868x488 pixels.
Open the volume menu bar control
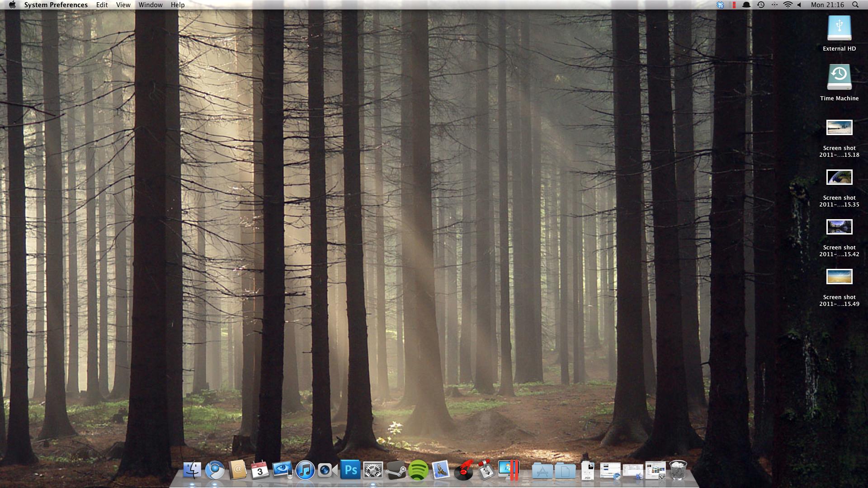(799, 5)
